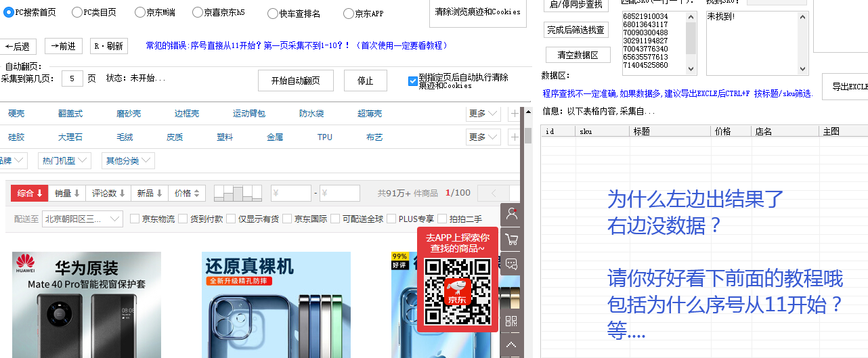Filter by 翻盖式 case type
This screenshot has width=868, height=358.
(70, 113)
